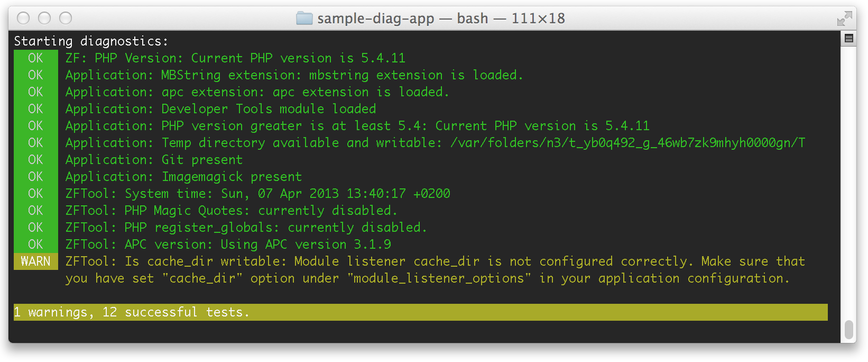
Task: Click "PHP Magic Quotes: currently disabled" line
Action: coord(260,211)
